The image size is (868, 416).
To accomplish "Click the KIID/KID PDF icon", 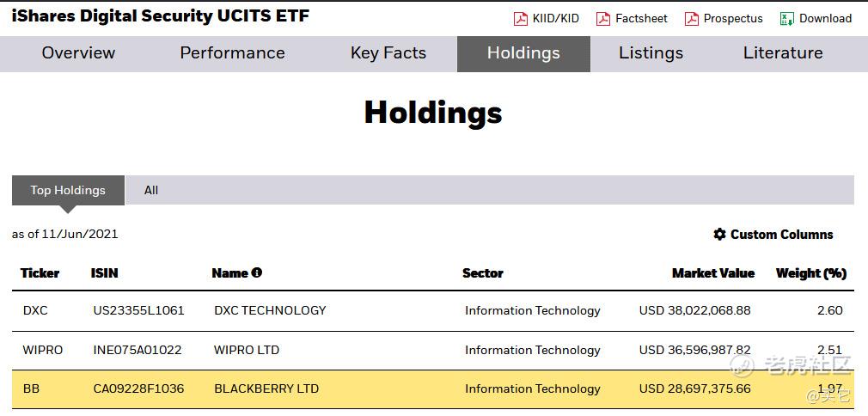I will tap(521, 19).
